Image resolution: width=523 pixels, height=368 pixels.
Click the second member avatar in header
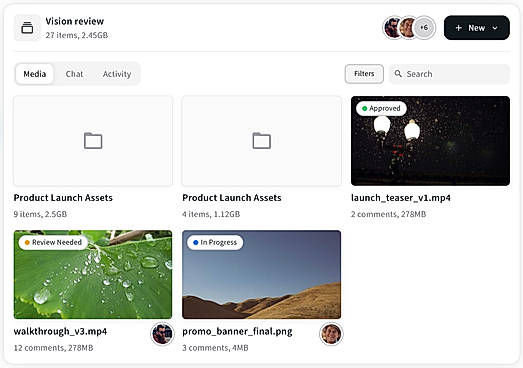click(407, 28)
